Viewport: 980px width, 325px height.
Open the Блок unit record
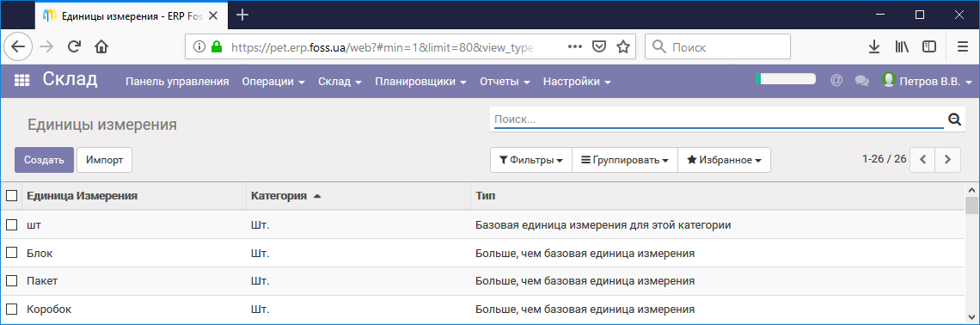tap(40, 253)
